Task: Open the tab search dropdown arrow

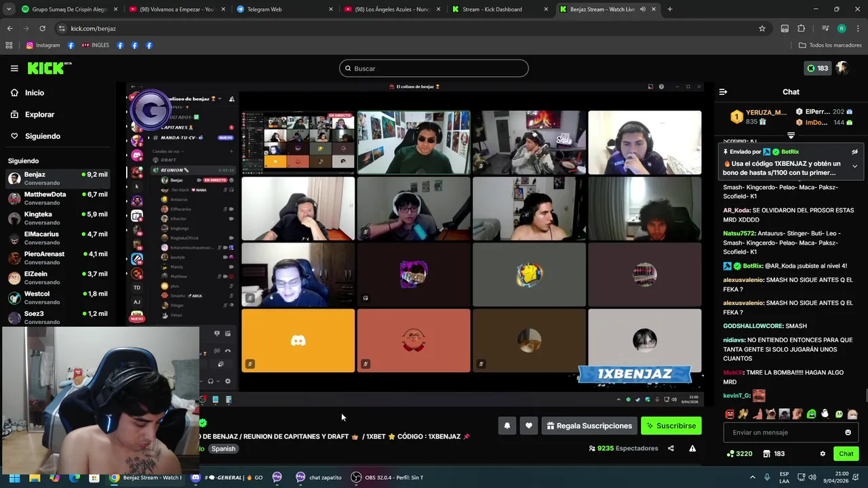Action: tap(8, 9)
